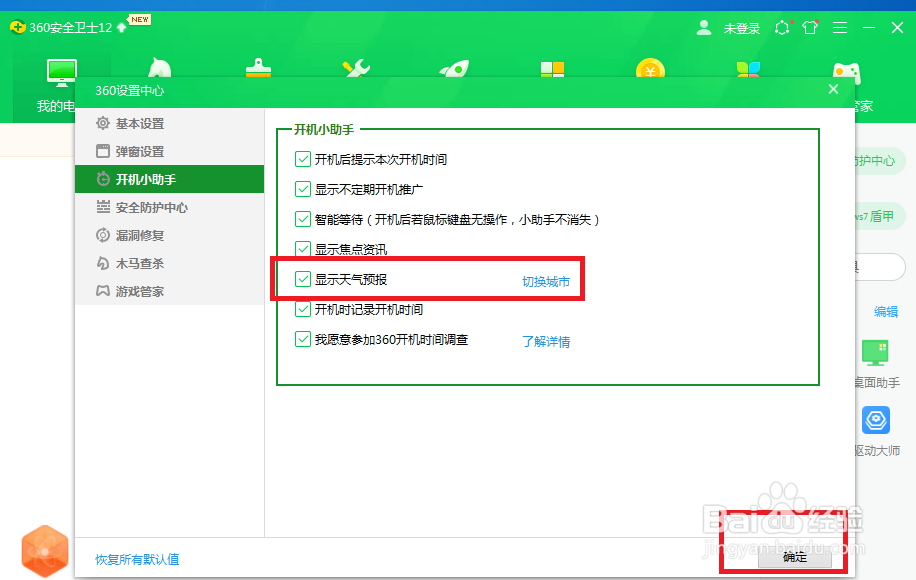
Task: Open 桌面助手 icon in main window
Action: coord(875,353)
